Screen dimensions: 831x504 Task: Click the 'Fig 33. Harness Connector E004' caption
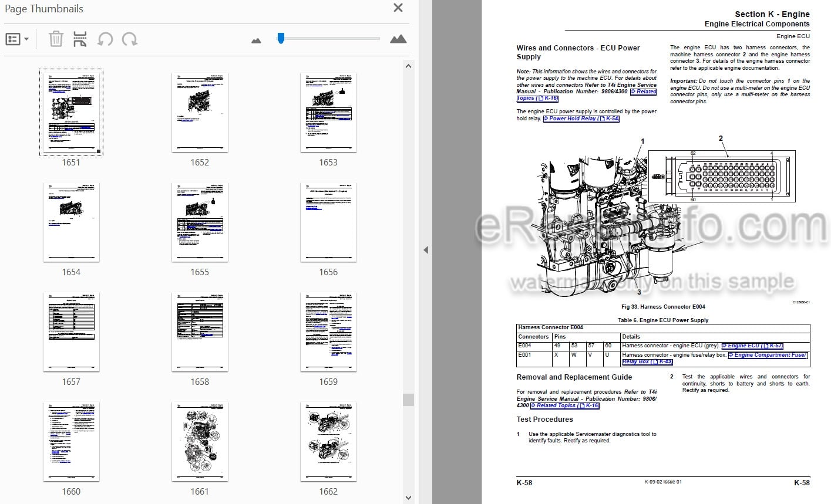coord(663,306)
